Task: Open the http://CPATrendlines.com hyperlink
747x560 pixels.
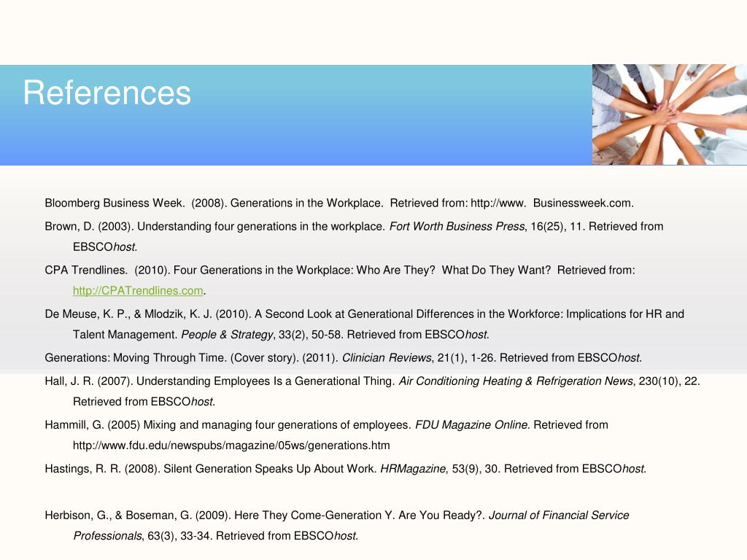Action: pyautogui.click(x=138, y=291)
